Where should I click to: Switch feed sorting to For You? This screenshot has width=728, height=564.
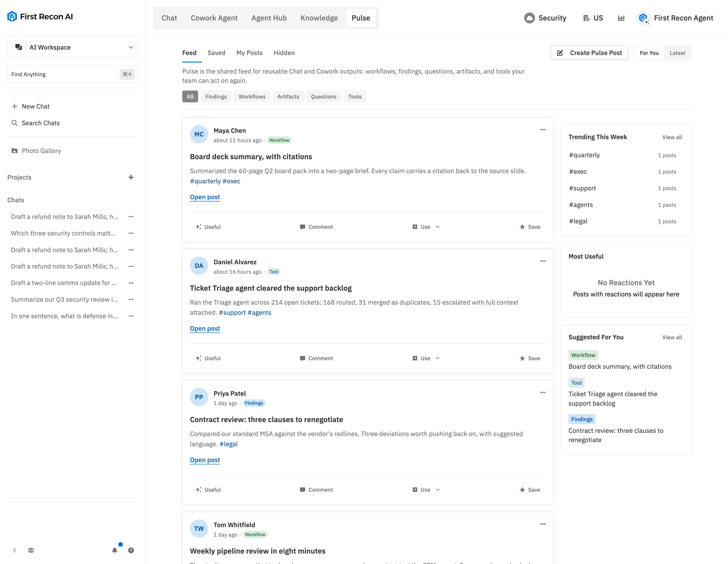coord(649,53)
